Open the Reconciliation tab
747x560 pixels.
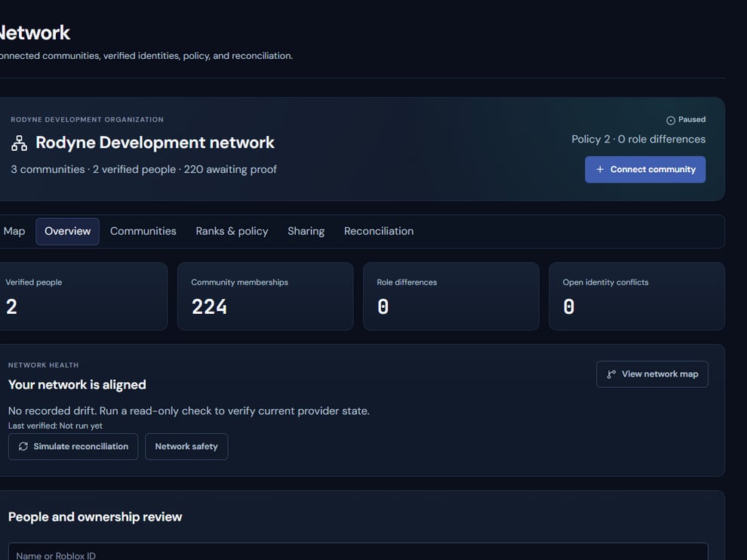tap(379, 231)
